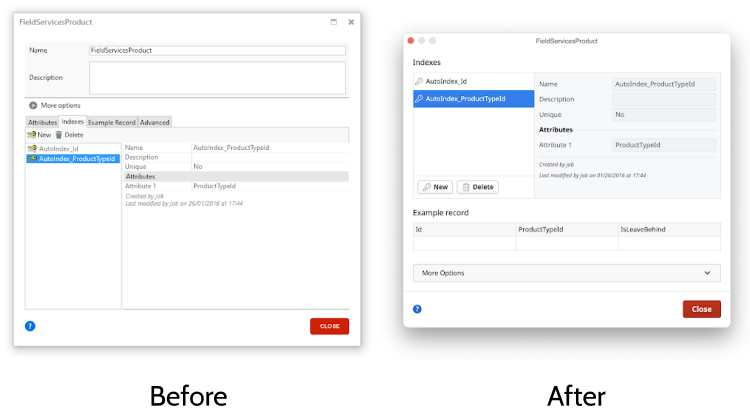Screen dimensions: 750x412
Task: Click index icon beside AutoIndex_Id in left list
Action: (x=33, y=149)
